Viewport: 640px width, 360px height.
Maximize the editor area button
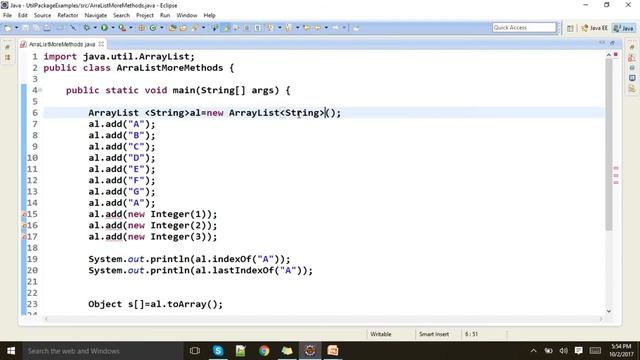tap(612, 43)
